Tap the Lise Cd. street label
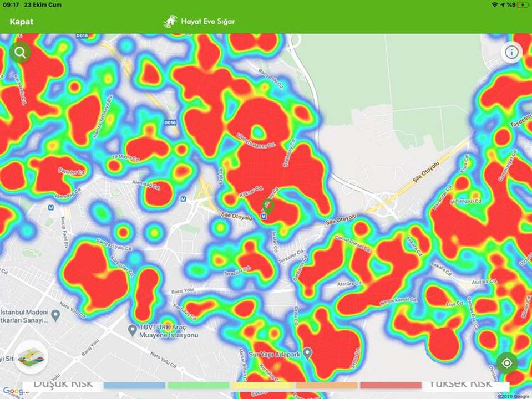532x399 pixels. pyautogui.click(x=455, y=304)
